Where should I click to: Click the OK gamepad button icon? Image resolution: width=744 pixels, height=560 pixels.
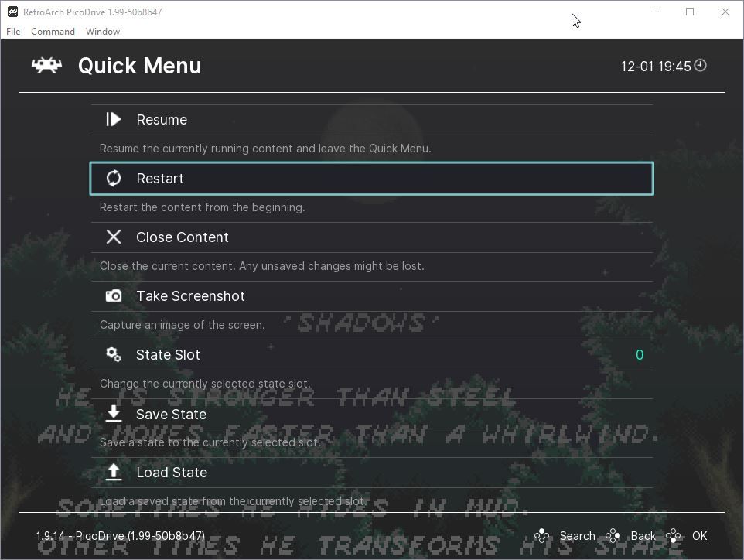[674, 536]
